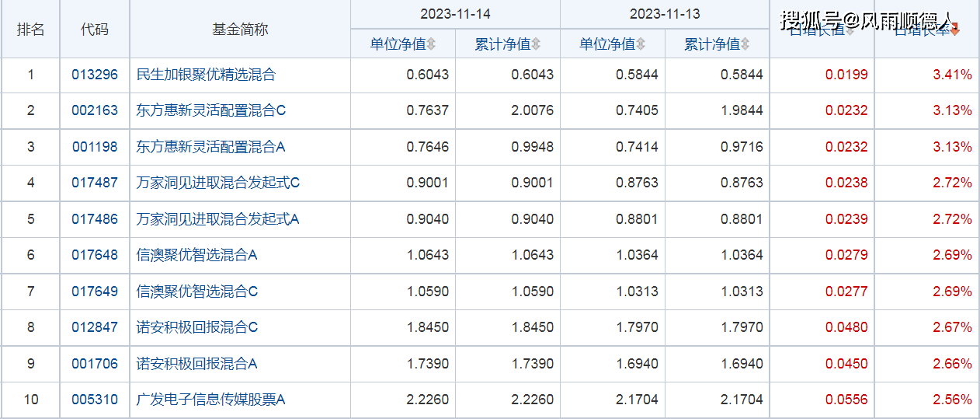Click fund code 017486
The image size is (980, 419).
tap(95, 219)
